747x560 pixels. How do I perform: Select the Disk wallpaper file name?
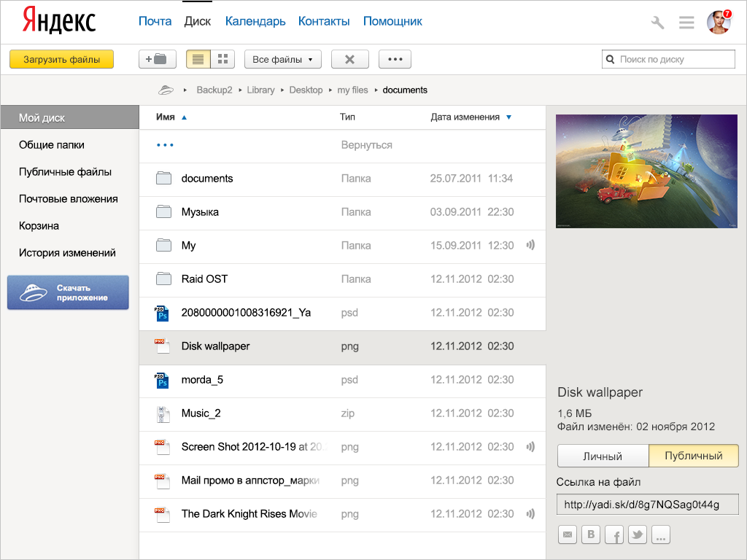215,346
